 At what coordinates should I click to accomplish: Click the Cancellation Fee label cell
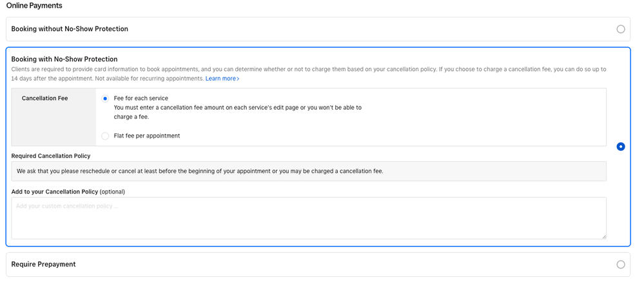pyautogui.click(x=45, y=99)
